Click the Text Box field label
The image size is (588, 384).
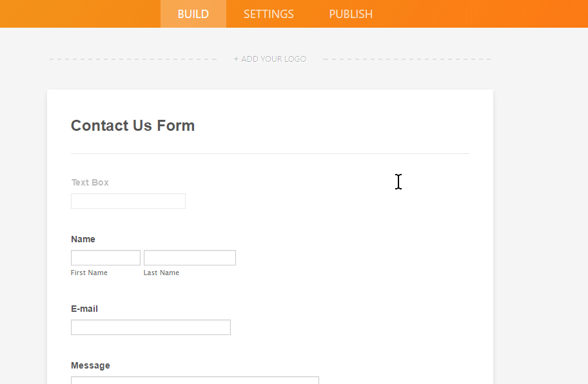coord(90,182)
